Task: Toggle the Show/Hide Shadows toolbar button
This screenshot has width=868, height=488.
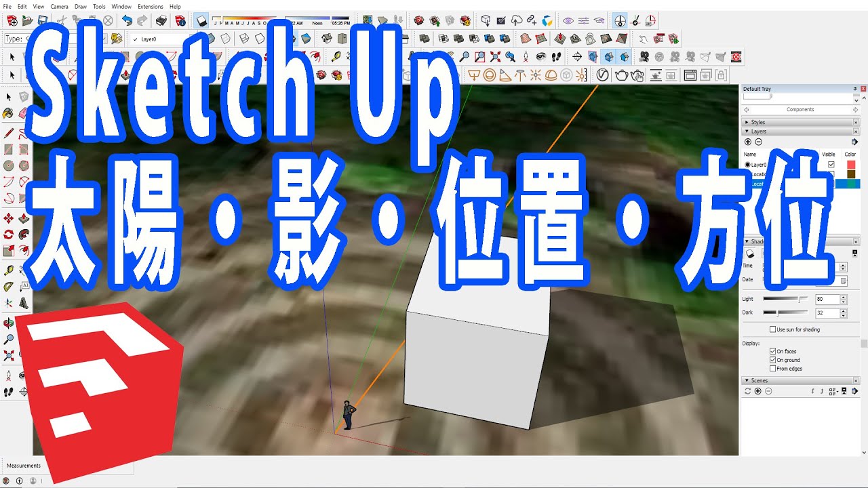Action: 202,20
